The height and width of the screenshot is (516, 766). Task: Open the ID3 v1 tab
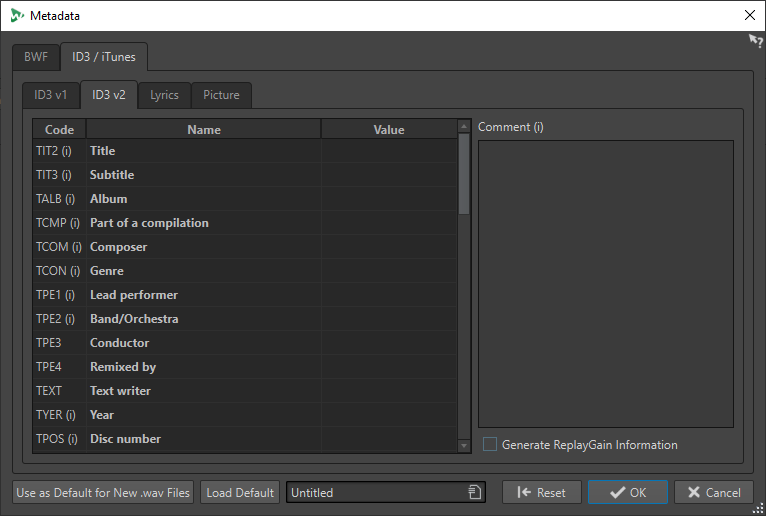(x=51, y=95)
